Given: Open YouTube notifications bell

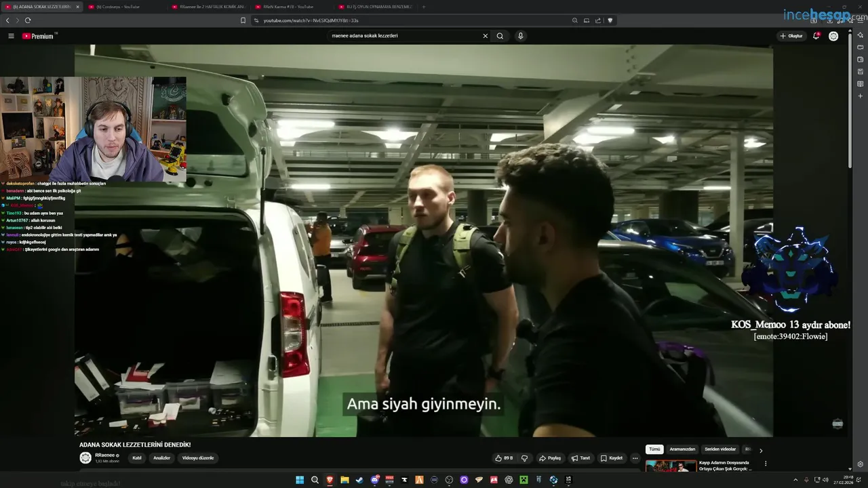Looking at the screenshot, I should click(816, 36).
